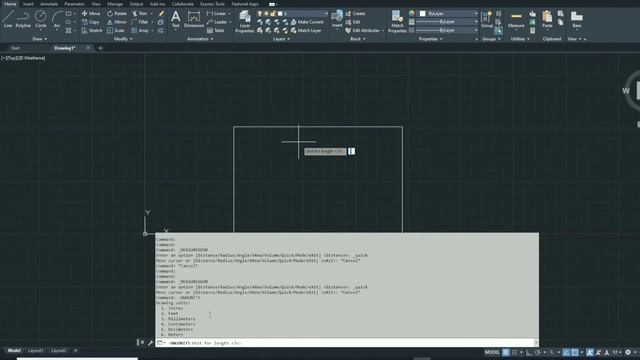640x360 pixels.
Task: Select the Text annotation tool
Action: click(176, 19)
